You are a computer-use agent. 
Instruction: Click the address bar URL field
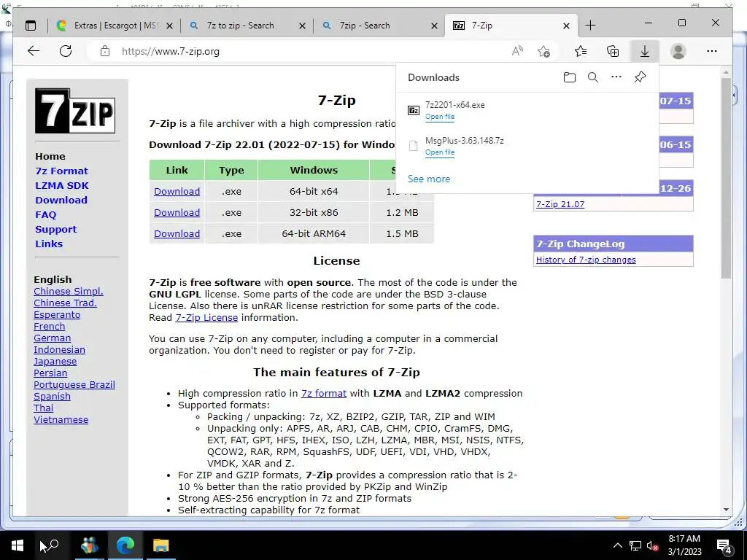coord(305,52)
